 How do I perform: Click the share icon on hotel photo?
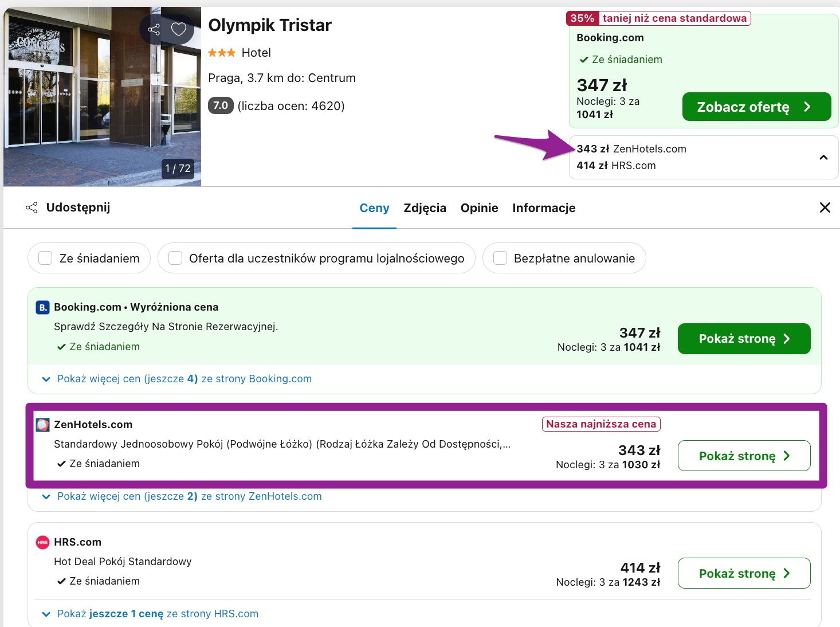[154, 29]
